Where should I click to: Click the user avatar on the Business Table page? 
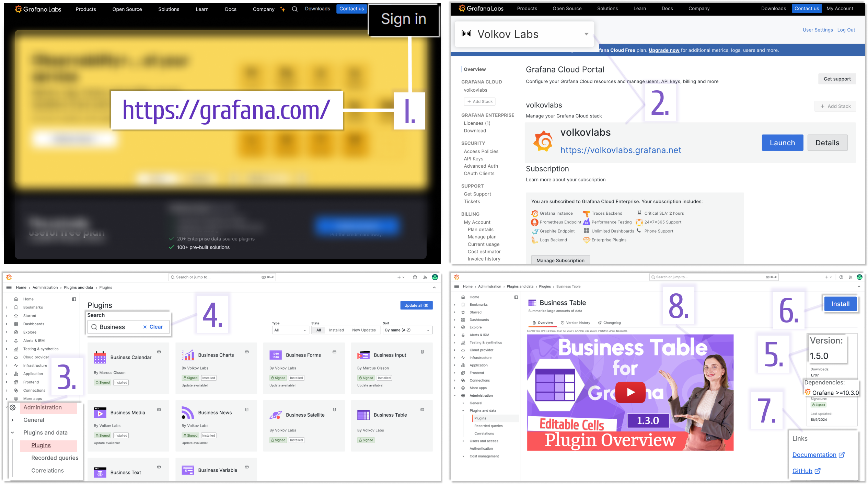point(859,277)
